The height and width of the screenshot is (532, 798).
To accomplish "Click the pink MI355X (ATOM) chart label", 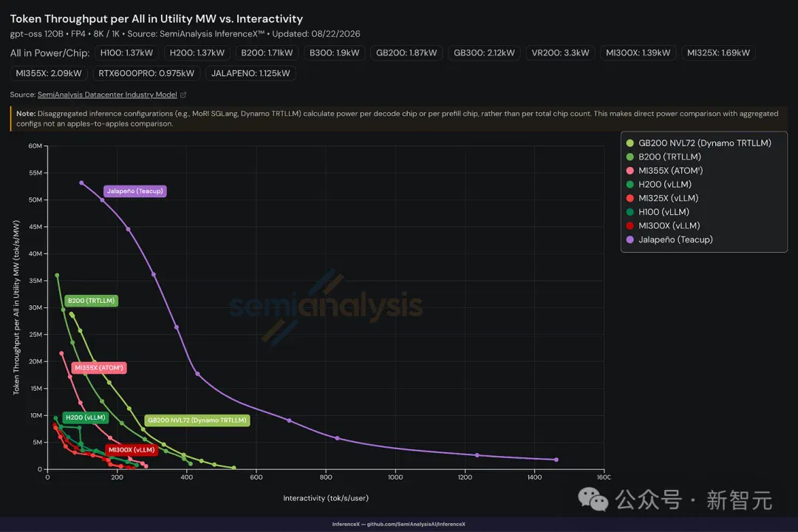I will click(99, 367).
